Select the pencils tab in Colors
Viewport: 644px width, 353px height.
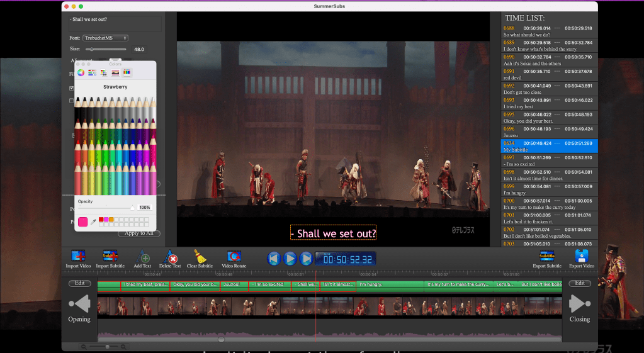127,72
